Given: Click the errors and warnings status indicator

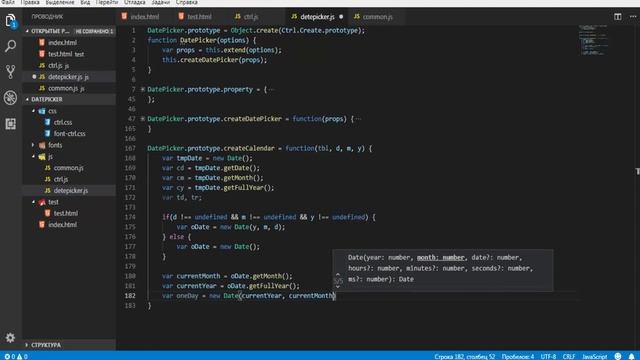Looking at the screenshot, I should (16, 356).
